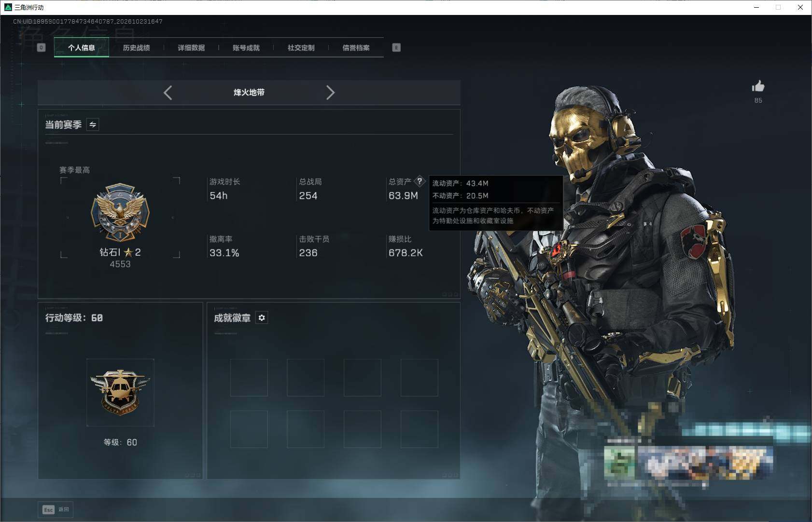Click the 行动等级: 60 heading
812x522 pixels.
pyautogui.click(x=74, y=317)
